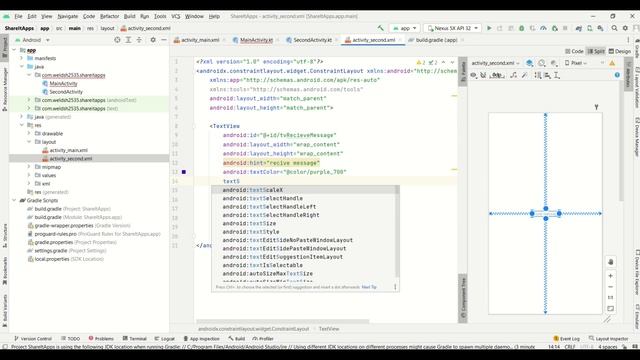Image resolution: width=640 pixels, height=360 pixels.
Task: Open the Nexus 5X API 32 device dropdown
Action: click(452, 28)
